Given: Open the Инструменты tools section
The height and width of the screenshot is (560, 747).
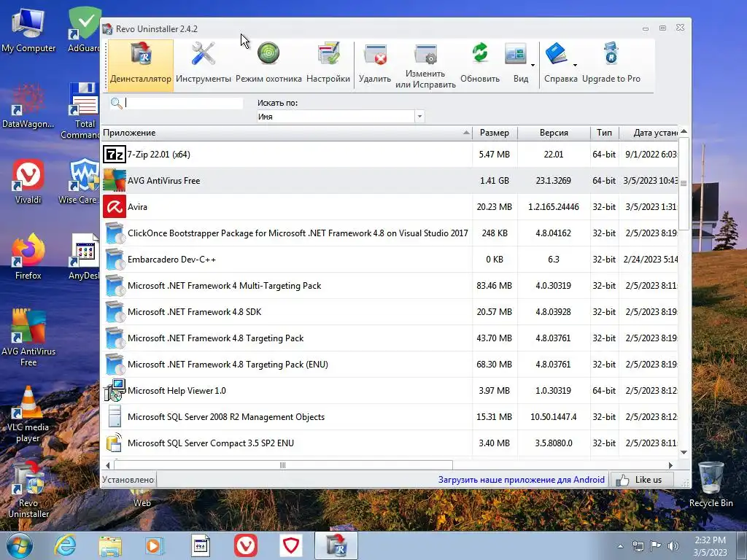Looking at the screenshot, I should click(204, 64).
